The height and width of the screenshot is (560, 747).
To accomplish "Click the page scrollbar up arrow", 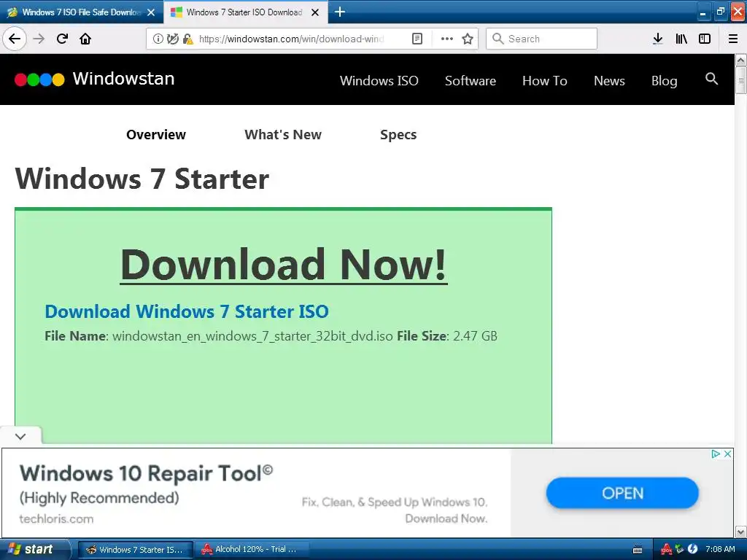I will tap(741, 60).
